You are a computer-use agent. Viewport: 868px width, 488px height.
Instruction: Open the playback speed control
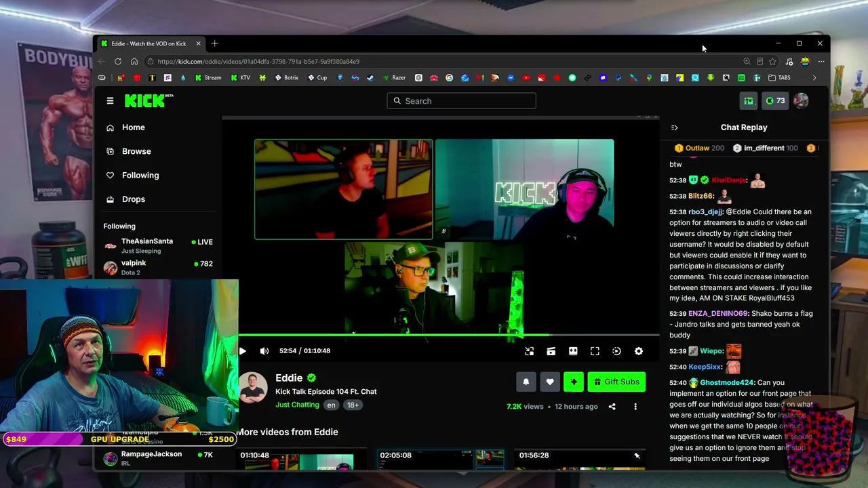(616, 351)
